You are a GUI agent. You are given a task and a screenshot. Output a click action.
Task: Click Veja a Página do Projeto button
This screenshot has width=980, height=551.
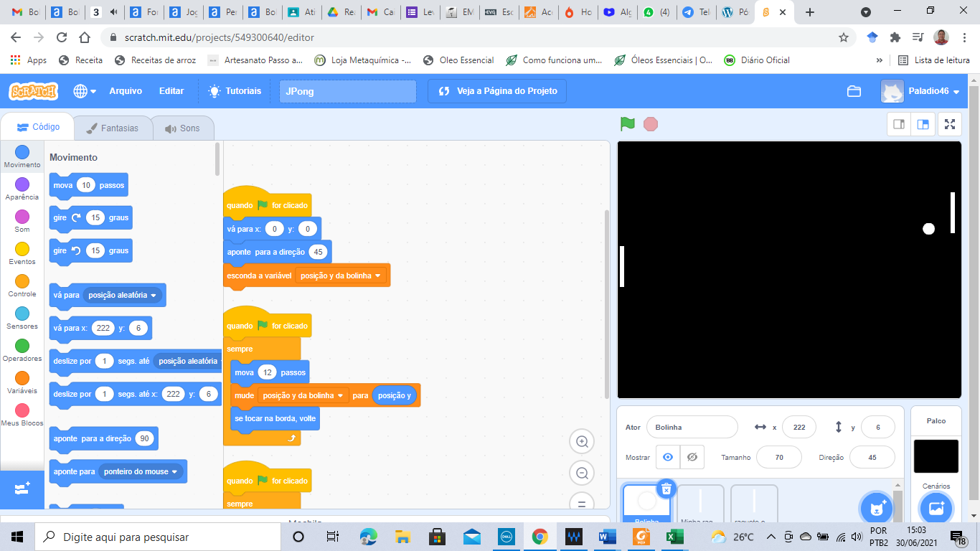497,91
